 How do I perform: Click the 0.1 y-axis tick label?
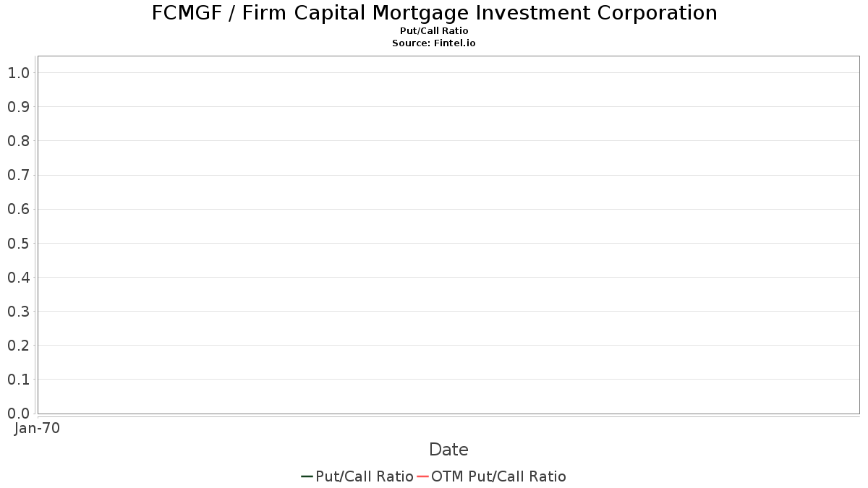(x=19, y=380)
